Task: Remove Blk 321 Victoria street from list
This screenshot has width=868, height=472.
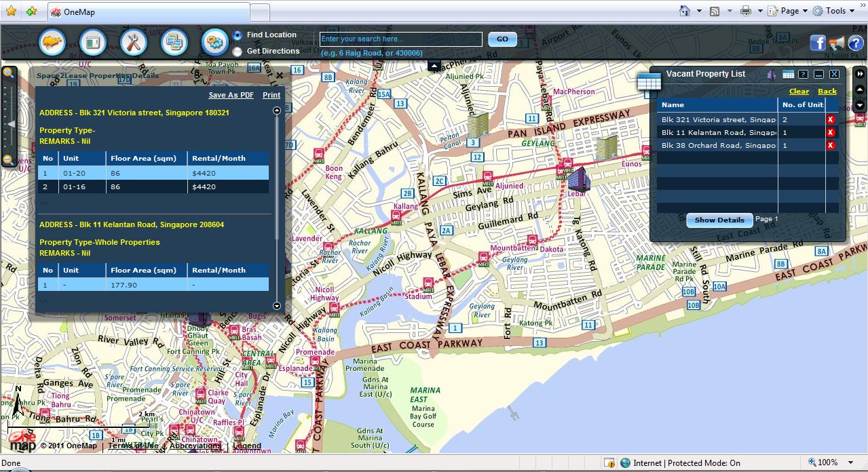Action: tap(831, 119)
